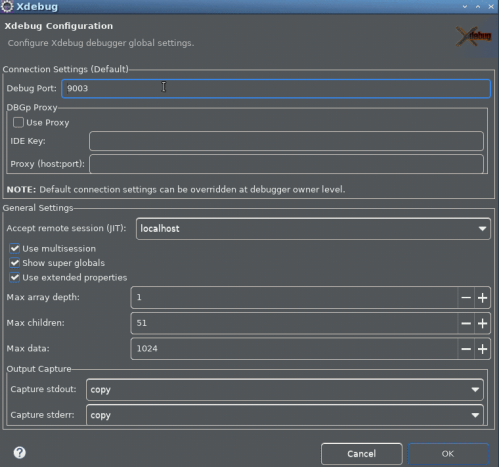The width and height of the screenshot is (499, 467).
Task: Click the Max data value 1024
Action: pyautogui.click(x=294, y=349)
